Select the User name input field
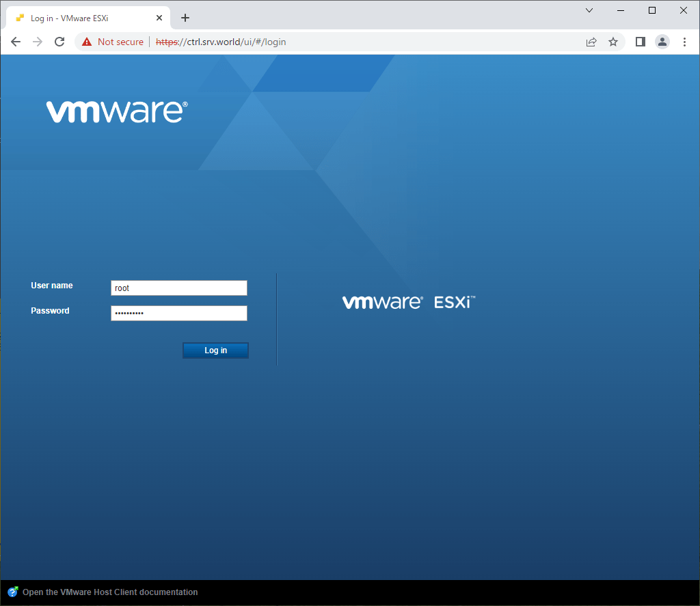The width and height of the screenshot is (700, 606). coord(178,288)
